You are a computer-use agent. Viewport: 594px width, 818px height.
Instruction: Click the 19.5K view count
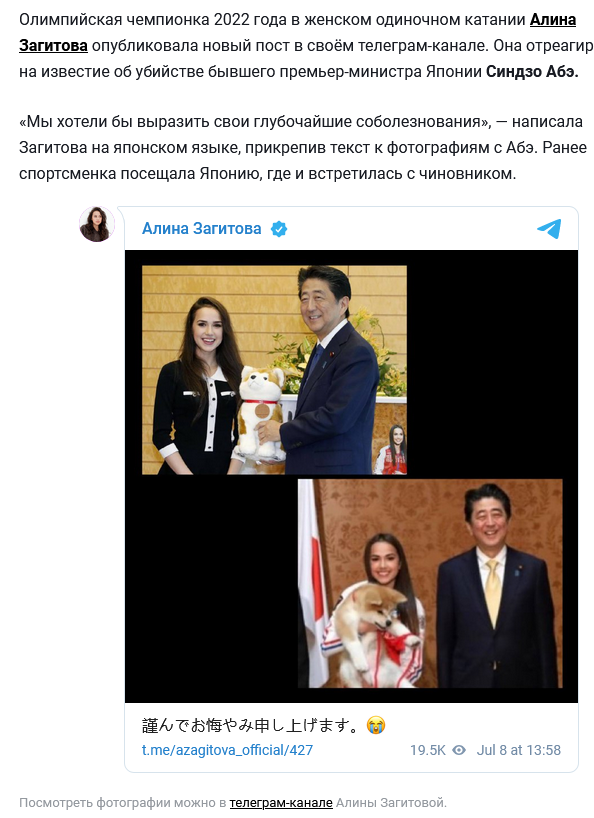[428, 750]
